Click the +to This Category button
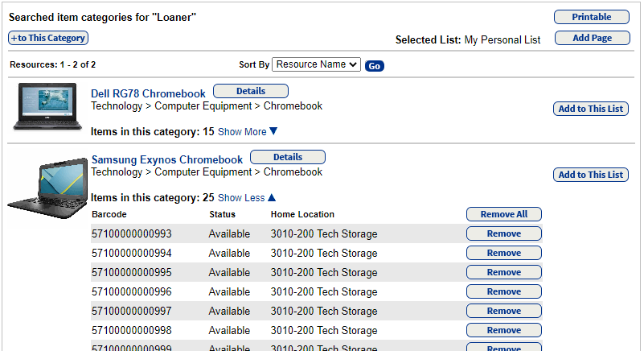Screen dimensions: 644x351 [48, 38]
